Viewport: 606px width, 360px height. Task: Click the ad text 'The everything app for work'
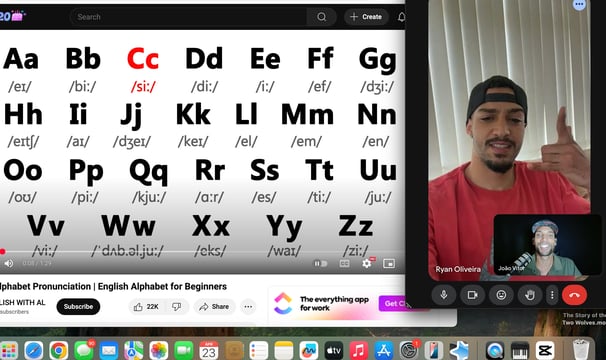tap(334, 304)
